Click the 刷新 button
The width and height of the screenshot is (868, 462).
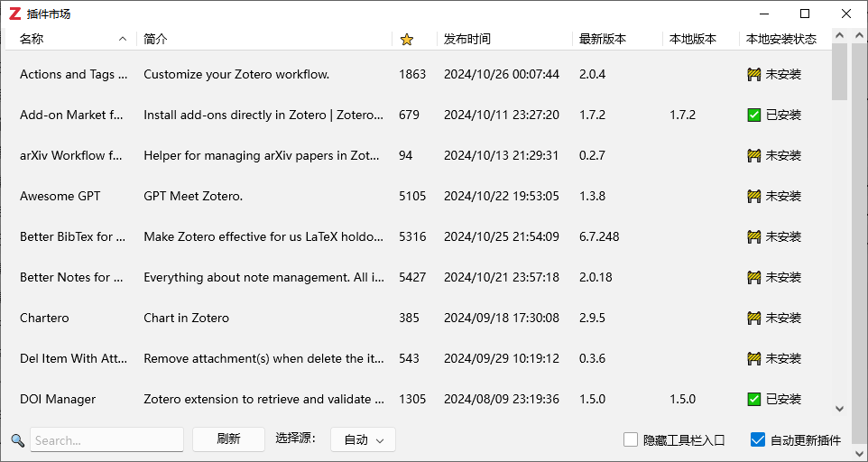point(228,439)
